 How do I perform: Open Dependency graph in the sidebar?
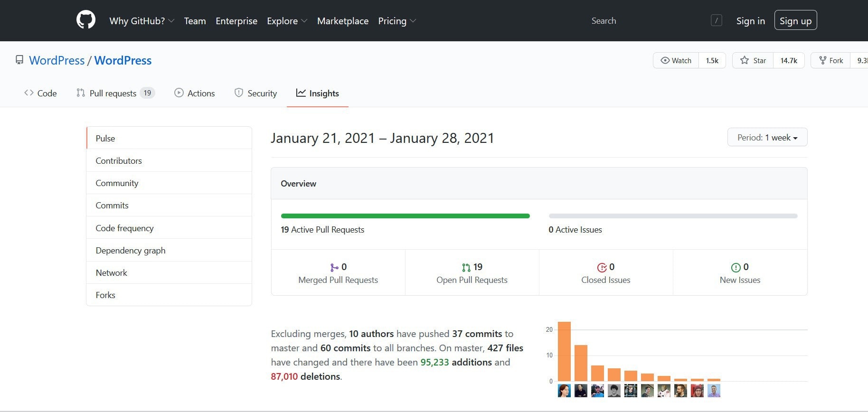pyautogui.click(x=169, y=250)
